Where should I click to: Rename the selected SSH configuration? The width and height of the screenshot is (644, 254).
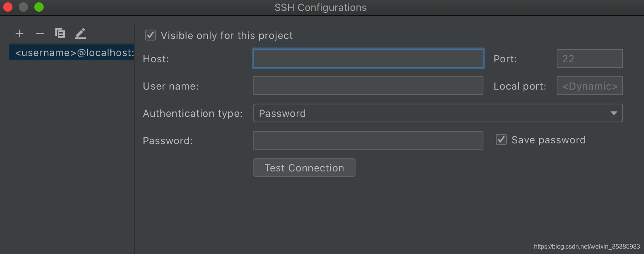(80, 34)
